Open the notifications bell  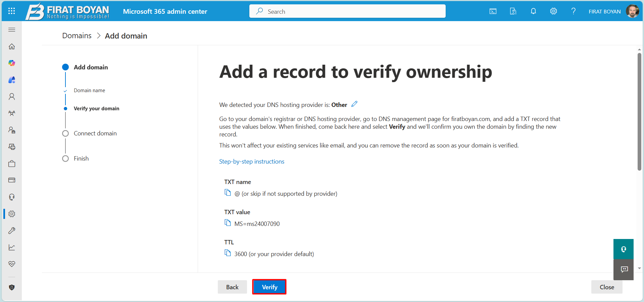pyautogui.click(x=533, y=11)
